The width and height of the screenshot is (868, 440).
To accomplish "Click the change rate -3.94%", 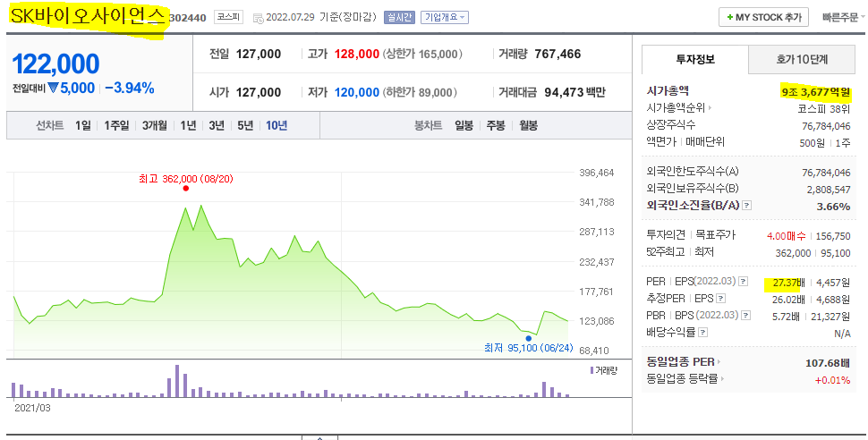I will click(x=130, y=88).
